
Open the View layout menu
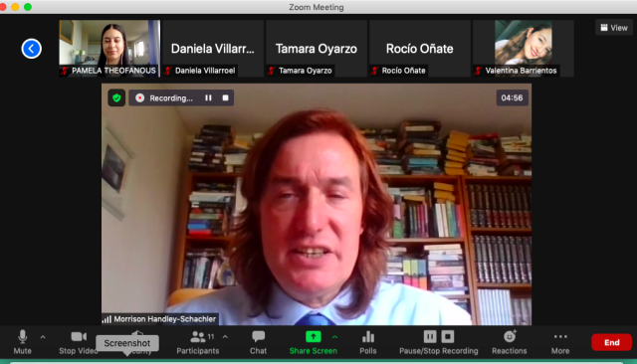tap(614, 28)
